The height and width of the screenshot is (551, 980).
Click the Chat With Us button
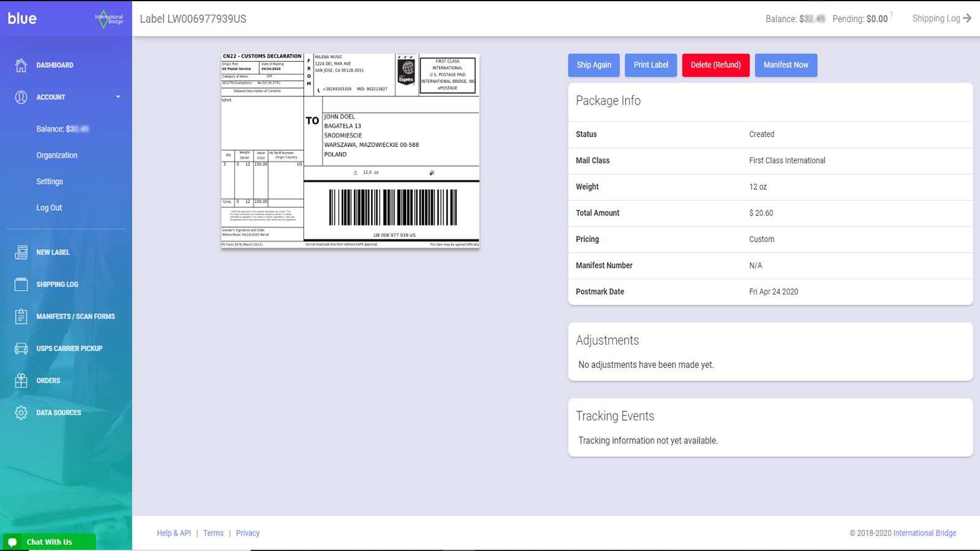pos(50,542)
